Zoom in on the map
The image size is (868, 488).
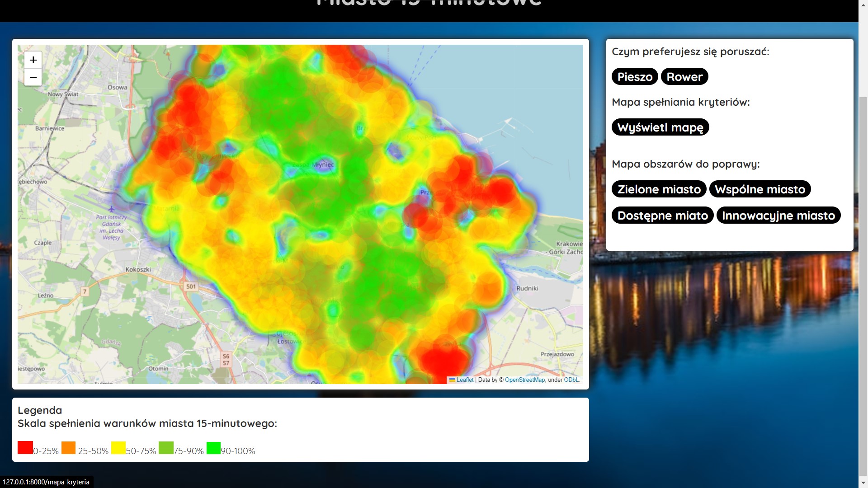click(x=33, y=60)
